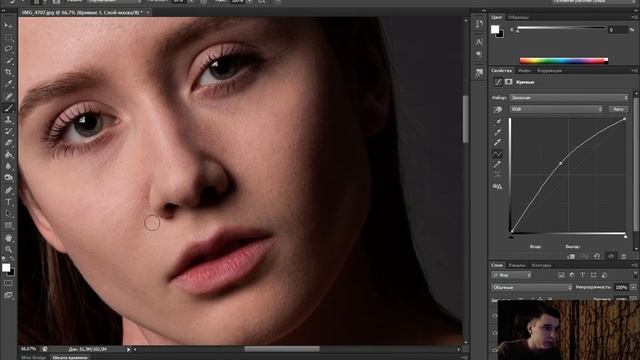640x360 pixels.
Task: Choose draw curve pencil mode
Action: pyautogui.click(x=497, y=164)
